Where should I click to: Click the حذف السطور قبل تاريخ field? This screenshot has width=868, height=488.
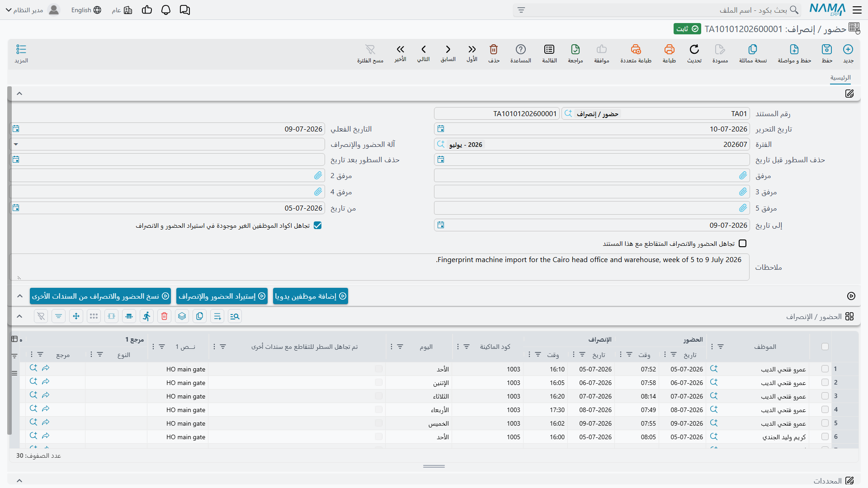(592, 160)
